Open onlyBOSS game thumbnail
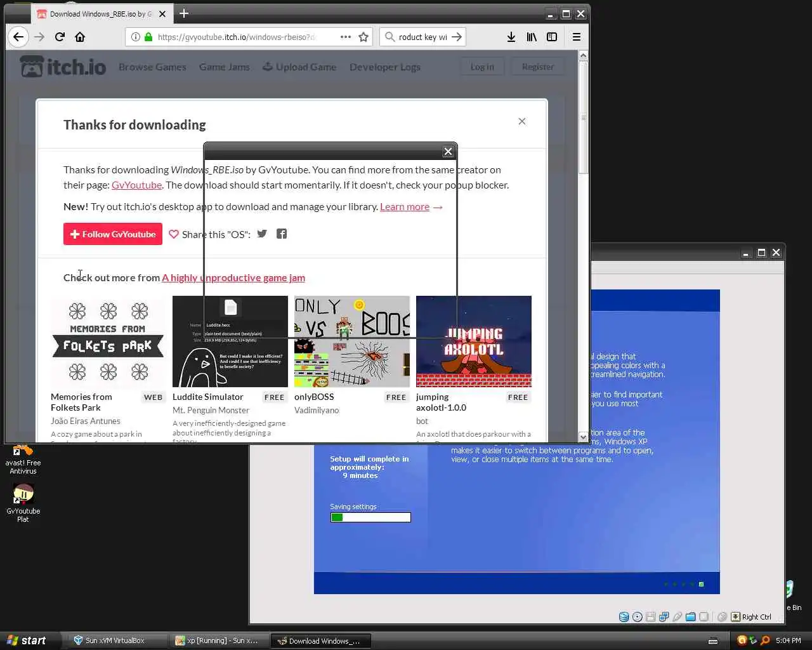 pos(352,342)
